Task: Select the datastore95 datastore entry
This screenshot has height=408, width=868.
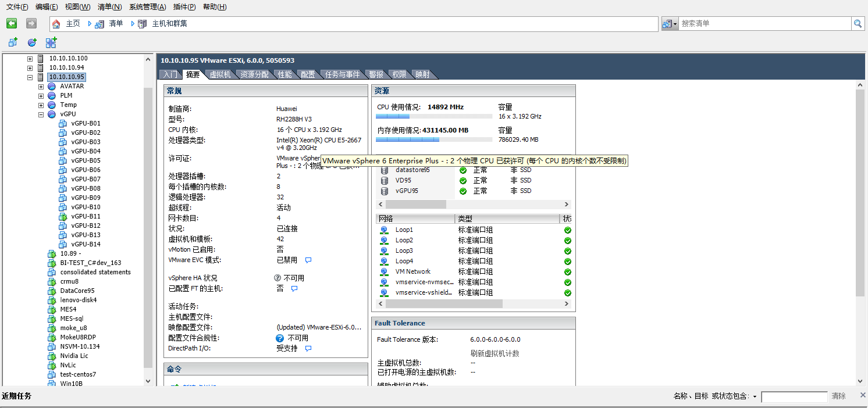Action: pos(412,170)
